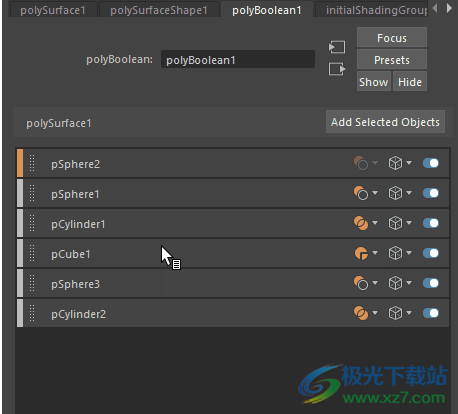
Task: Open display mode dropdown arrow for pSphere1
Action: pyautogui.click(x=409, y=193)
